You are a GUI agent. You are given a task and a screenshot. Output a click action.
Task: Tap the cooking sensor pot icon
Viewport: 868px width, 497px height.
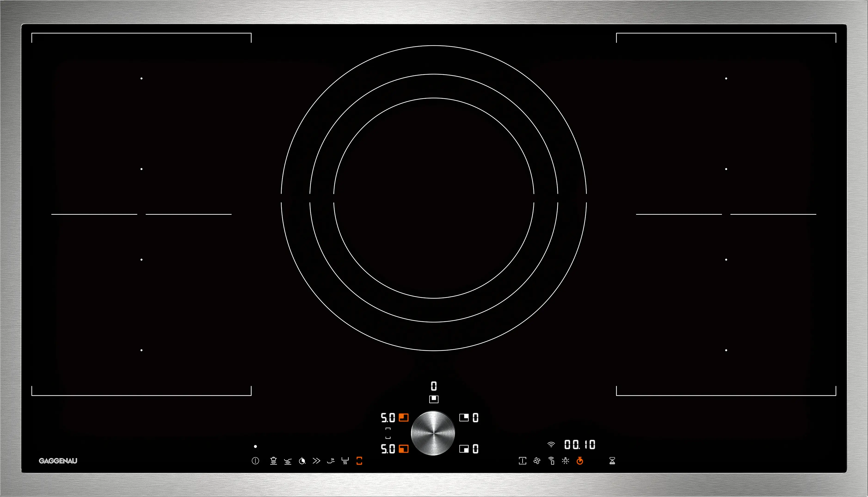point(273,461)
